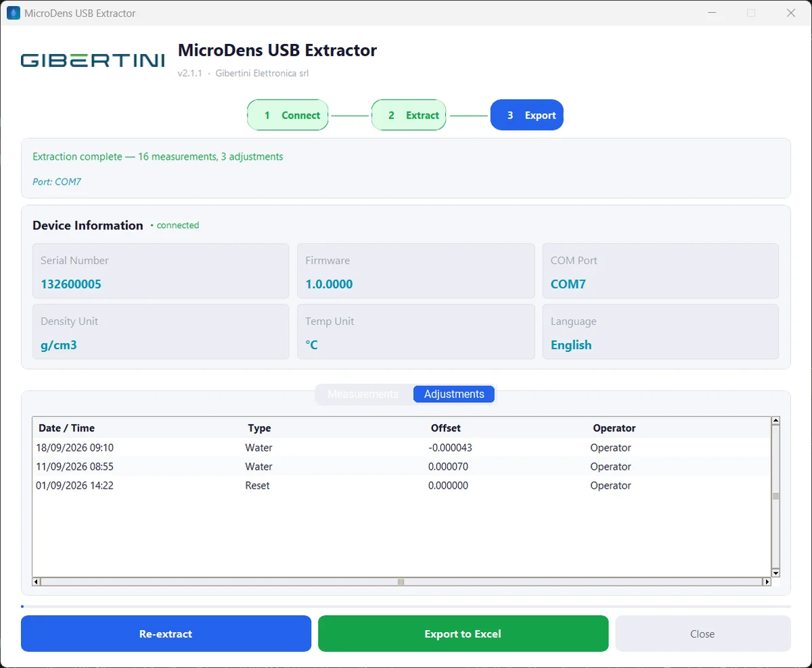Select step 3 Export

[527, 115]
